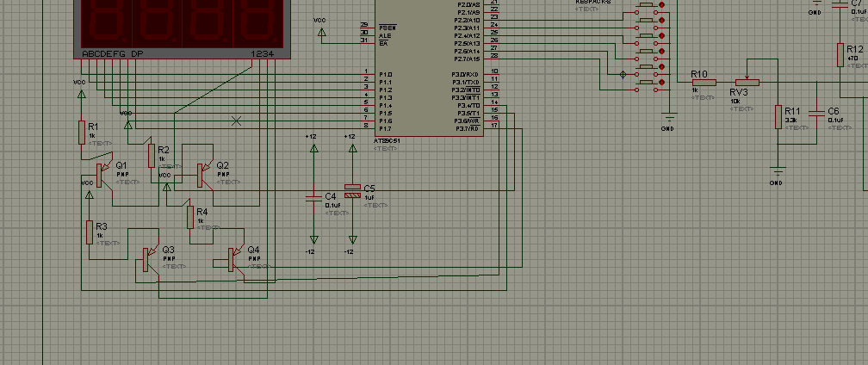Click the -12 terminal below C5
868x365 pixels.
coord(353,240)
